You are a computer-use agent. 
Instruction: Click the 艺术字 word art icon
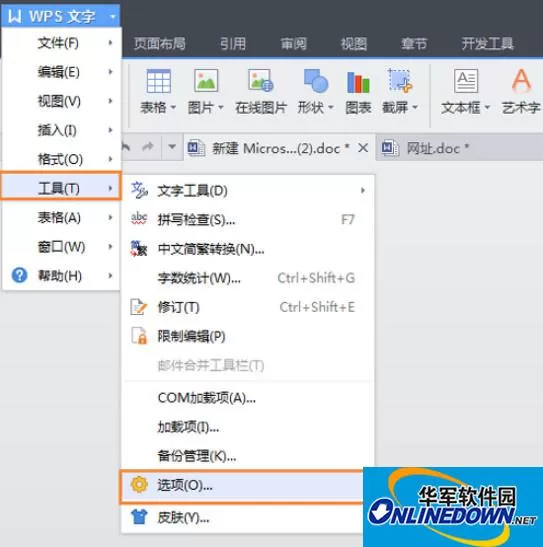[521, 81]
